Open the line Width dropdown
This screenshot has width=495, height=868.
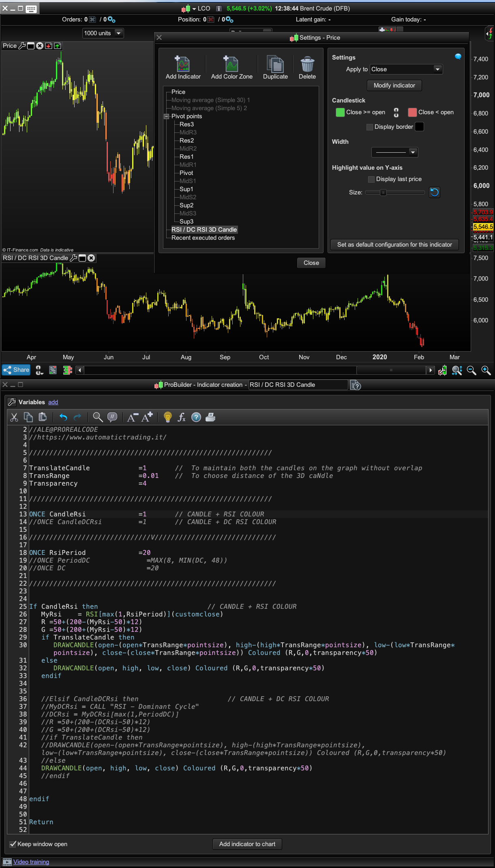[x=394, y=152]
